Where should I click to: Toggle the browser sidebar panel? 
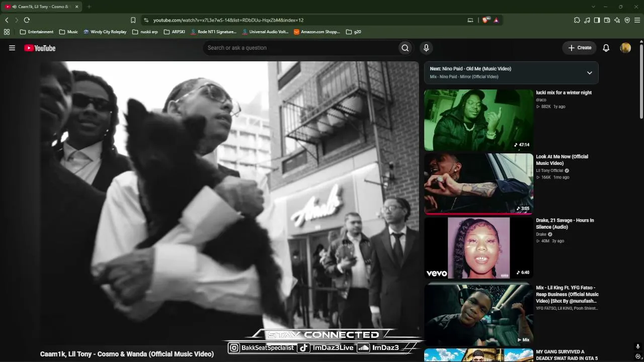(x=597, y=20)
